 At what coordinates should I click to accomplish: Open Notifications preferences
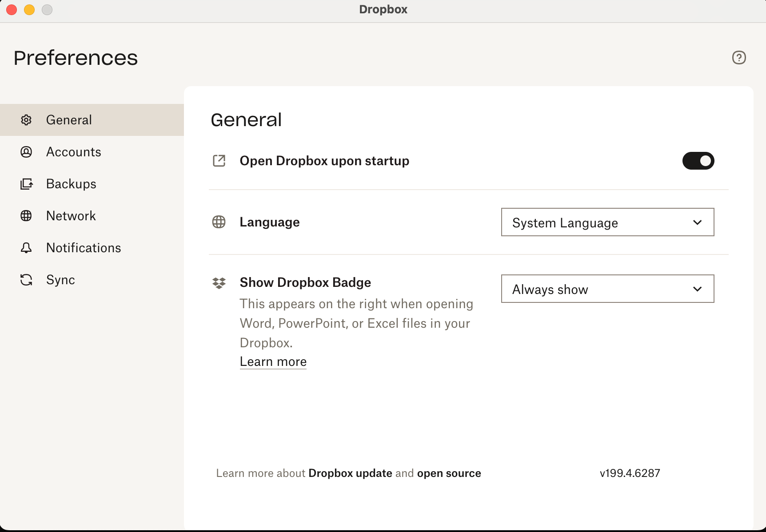84,248
